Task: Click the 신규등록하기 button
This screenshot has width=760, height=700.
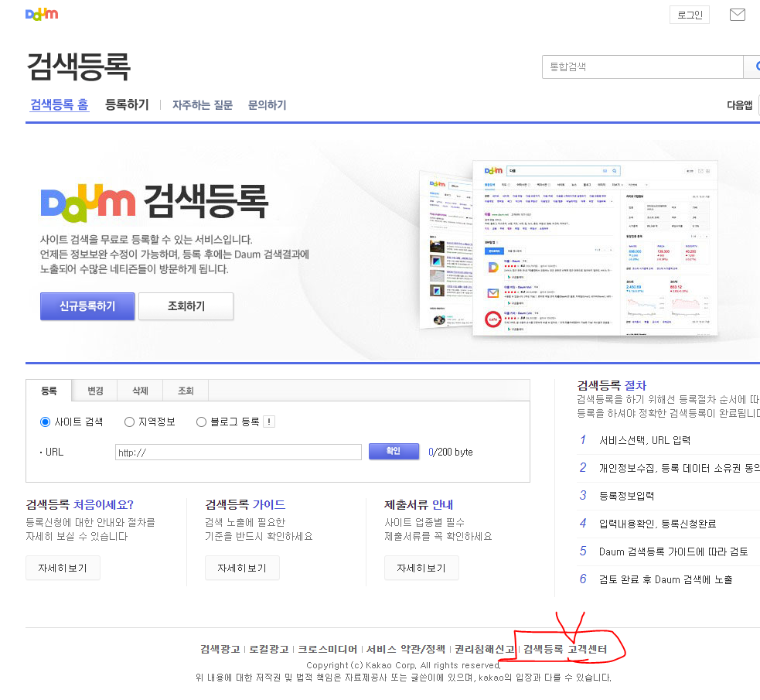Action: [87, 306]
